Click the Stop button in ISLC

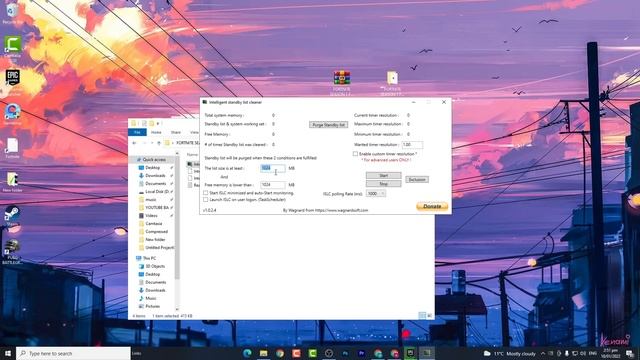(x=384, y=184)
